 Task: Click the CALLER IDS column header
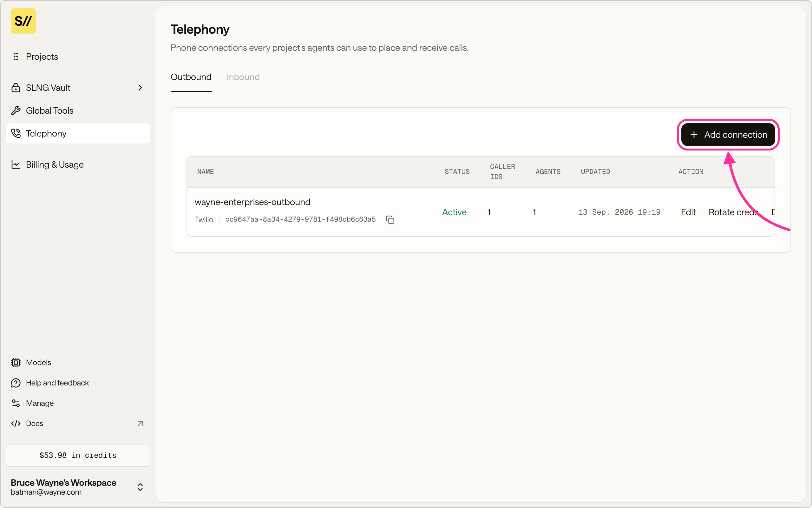(502, 172)
